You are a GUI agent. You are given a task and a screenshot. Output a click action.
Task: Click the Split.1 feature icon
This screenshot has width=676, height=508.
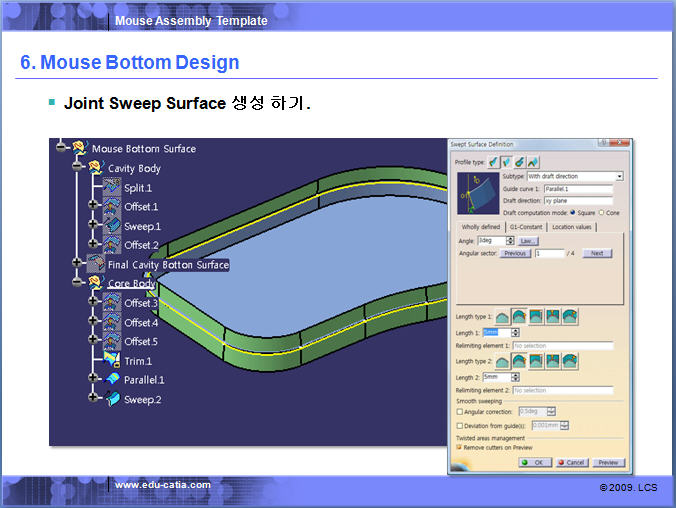click(112, 188)
